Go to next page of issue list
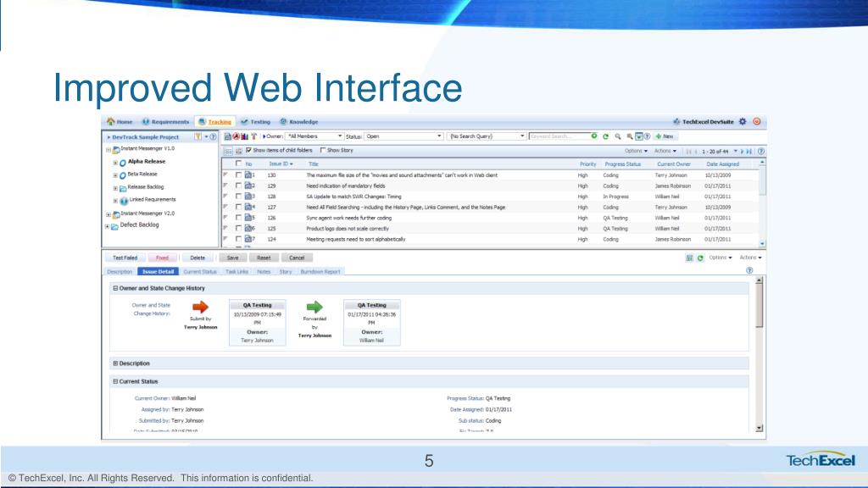Screen dimensions: 868x488 pyautogui.click(x=743, y=151)
